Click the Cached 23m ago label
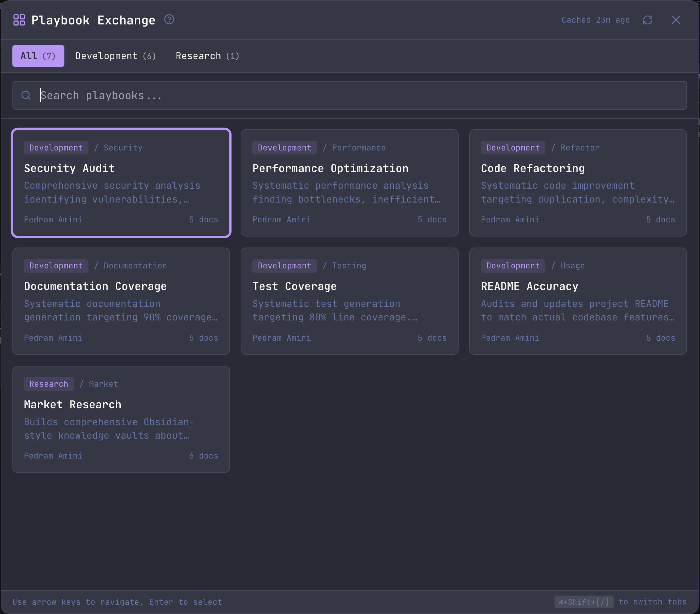The image size is (700, 614). [595, 20]
